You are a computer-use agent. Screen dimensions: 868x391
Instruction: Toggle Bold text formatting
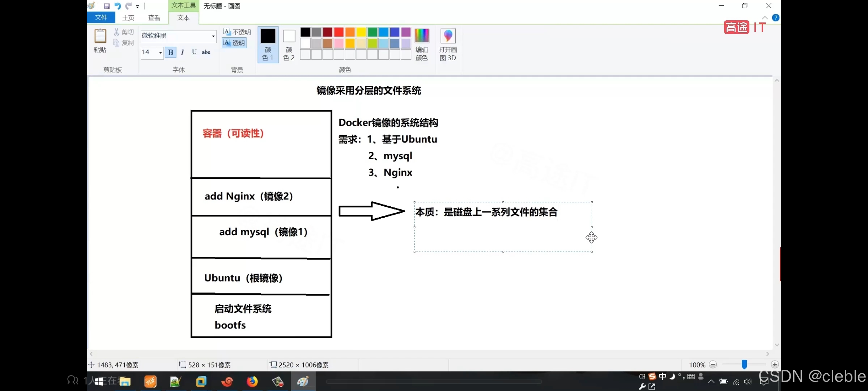(171, 52)
